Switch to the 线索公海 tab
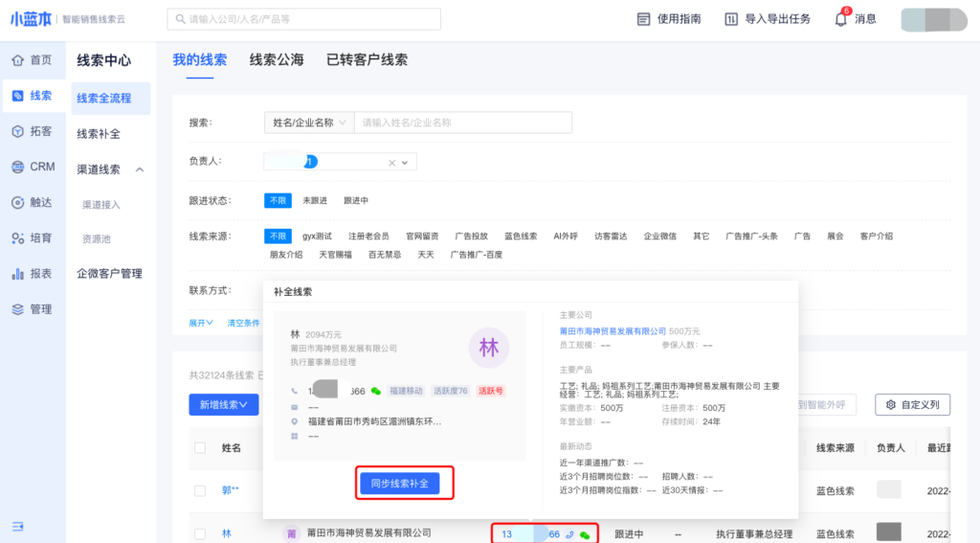980x543 pixels. 277,59
